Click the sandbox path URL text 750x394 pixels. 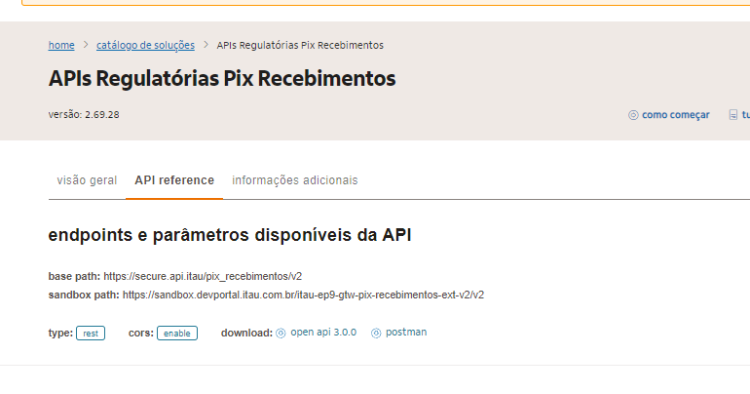coord(303,295)
